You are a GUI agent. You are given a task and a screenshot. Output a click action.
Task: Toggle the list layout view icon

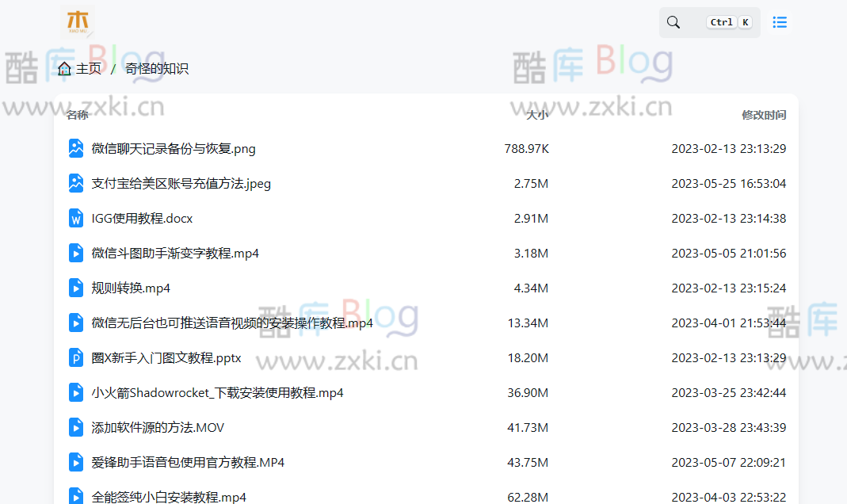[x=780, y=22]
